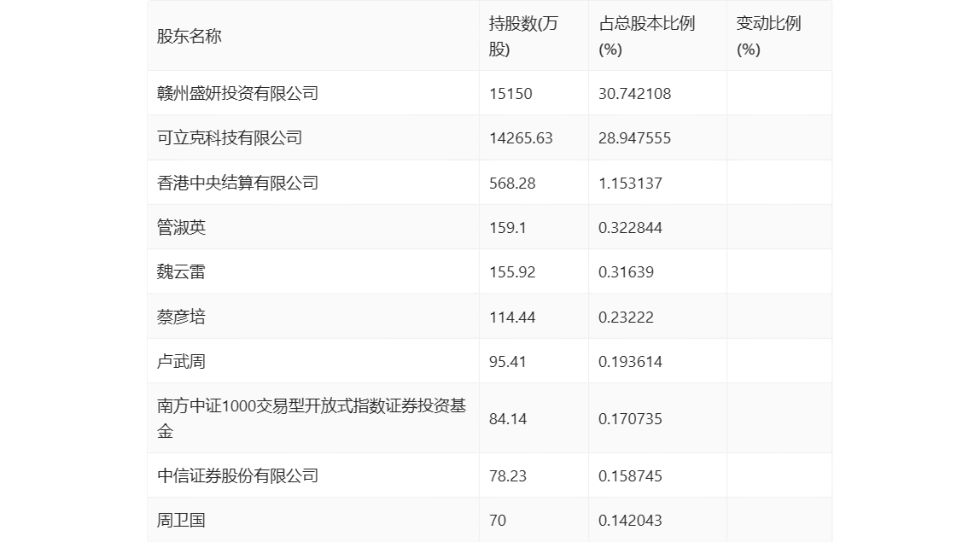Select the value 159.1
Viewport: 980px width, 542px height.
(x=507, y=228)
